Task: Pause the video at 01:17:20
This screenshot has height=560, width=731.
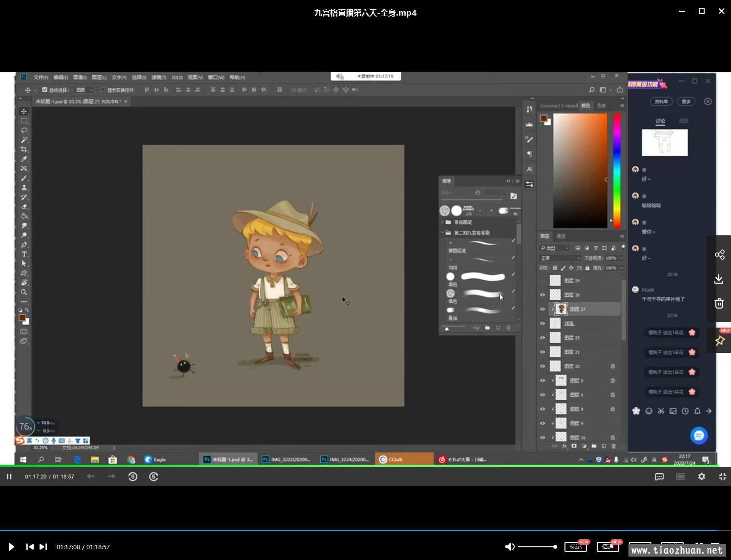Action: pyautogui.click(x=9, y=477)
